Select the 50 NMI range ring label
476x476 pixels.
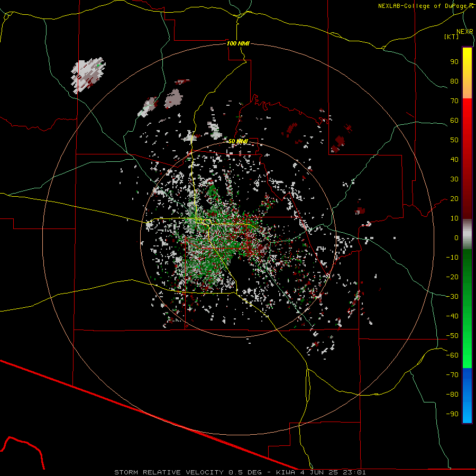(239, 141)
